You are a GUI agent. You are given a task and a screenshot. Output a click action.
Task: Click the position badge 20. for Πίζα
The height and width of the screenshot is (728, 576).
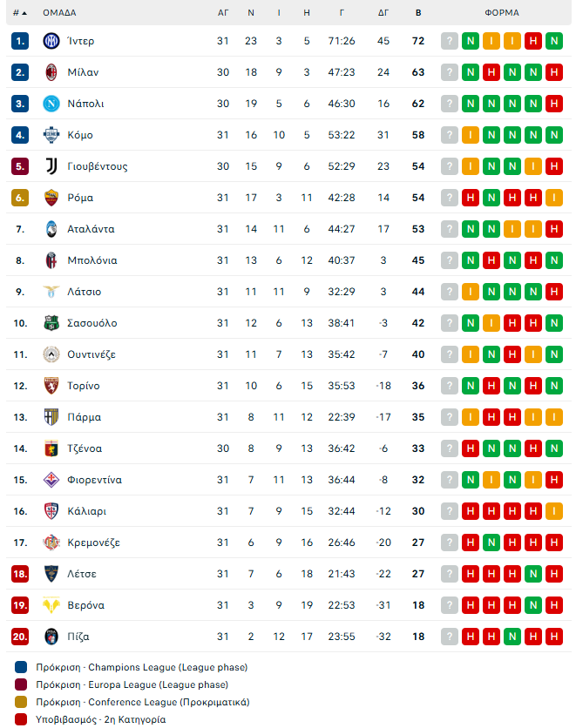[21, 637]
